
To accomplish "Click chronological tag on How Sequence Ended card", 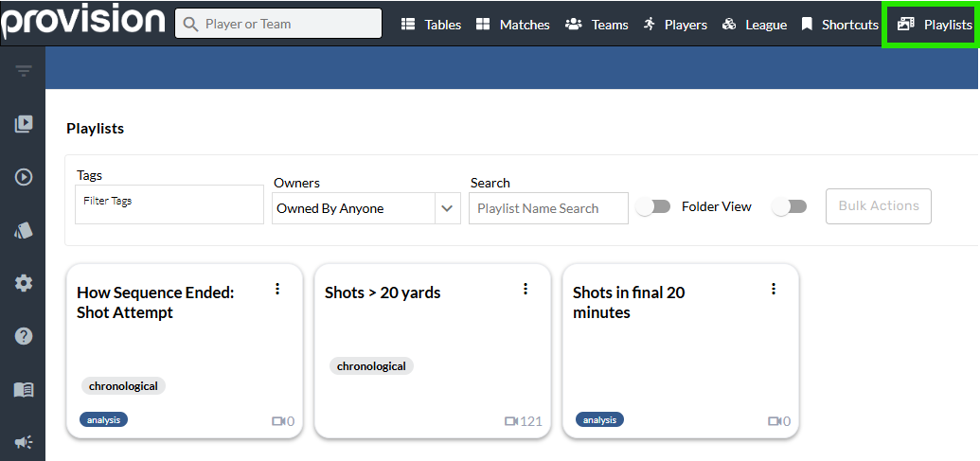I will pos(123,386).
